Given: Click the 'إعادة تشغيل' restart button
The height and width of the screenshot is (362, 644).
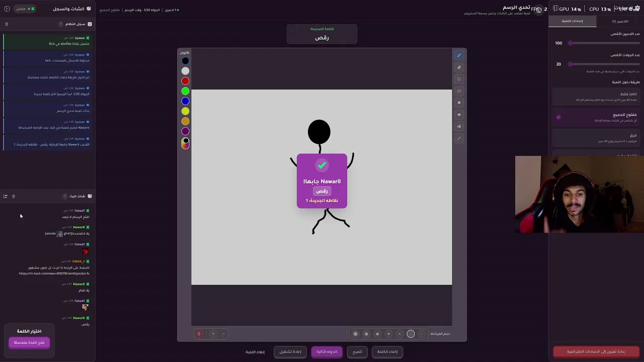Looking at the screenshot, I should [x=290, y=351].
